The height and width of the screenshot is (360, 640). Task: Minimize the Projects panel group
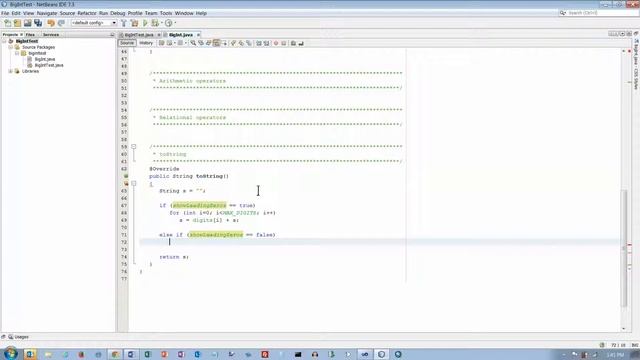pyautogui.click(x=112, y=35)
